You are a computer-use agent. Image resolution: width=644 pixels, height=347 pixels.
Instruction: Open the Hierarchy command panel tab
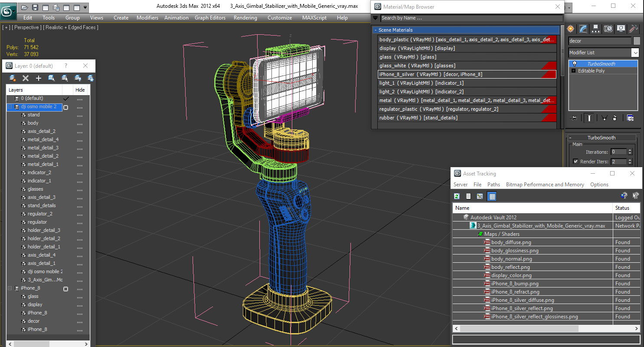pos(596,29)
